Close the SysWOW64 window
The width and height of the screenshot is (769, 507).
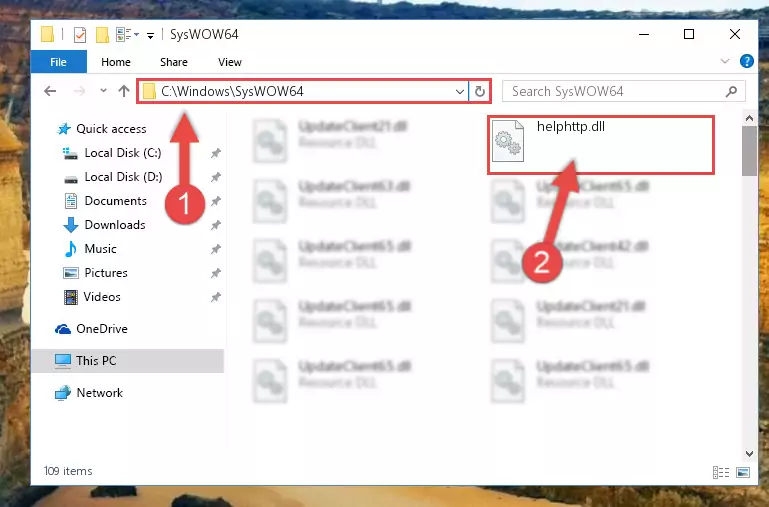(735, 34)
